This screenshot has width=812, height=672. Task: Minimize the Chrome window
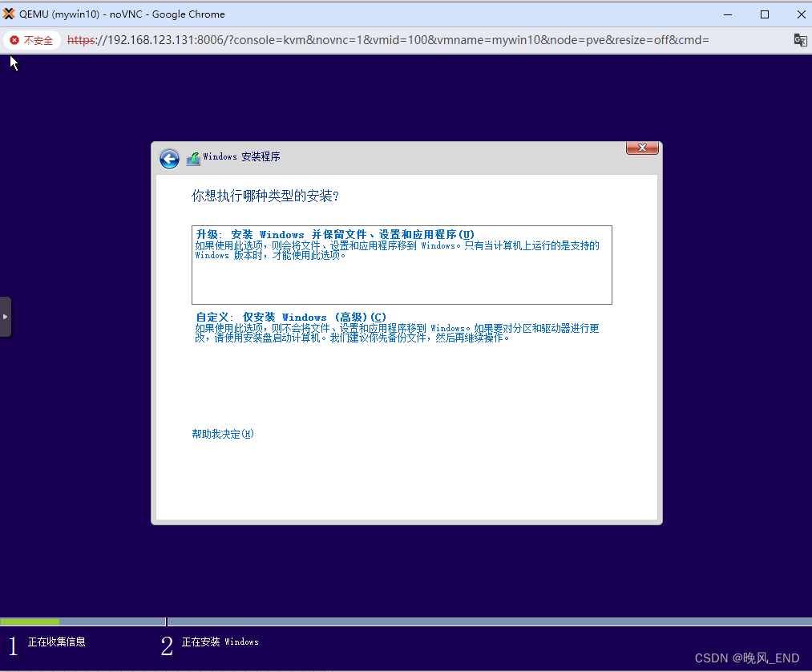tap(728, 14)
